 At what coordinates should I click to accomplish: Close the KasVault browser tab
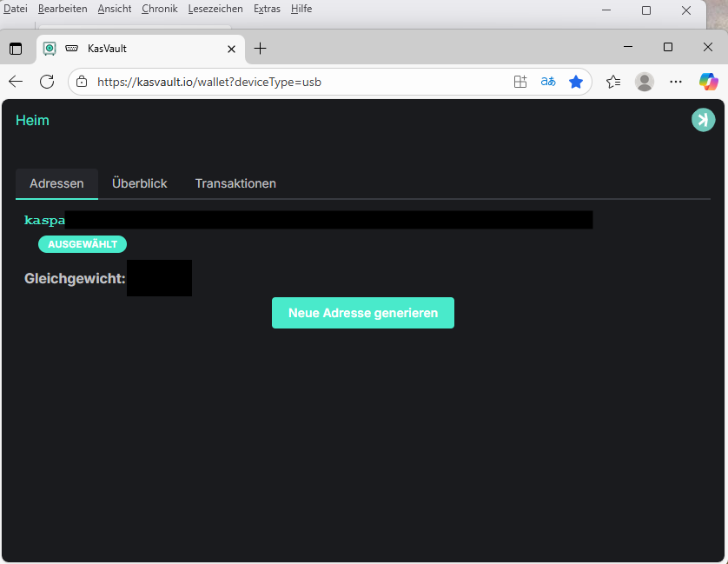click(x=231, y=49)
